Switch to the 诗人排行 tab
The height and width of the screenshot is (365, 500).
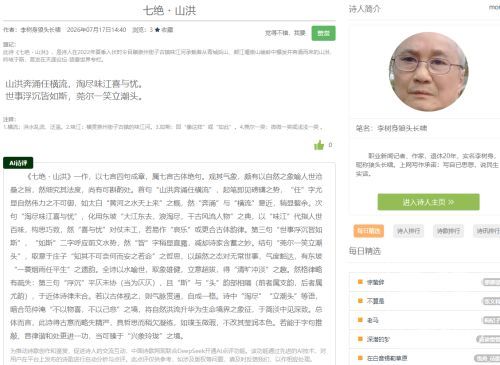(x=408, y=231)
